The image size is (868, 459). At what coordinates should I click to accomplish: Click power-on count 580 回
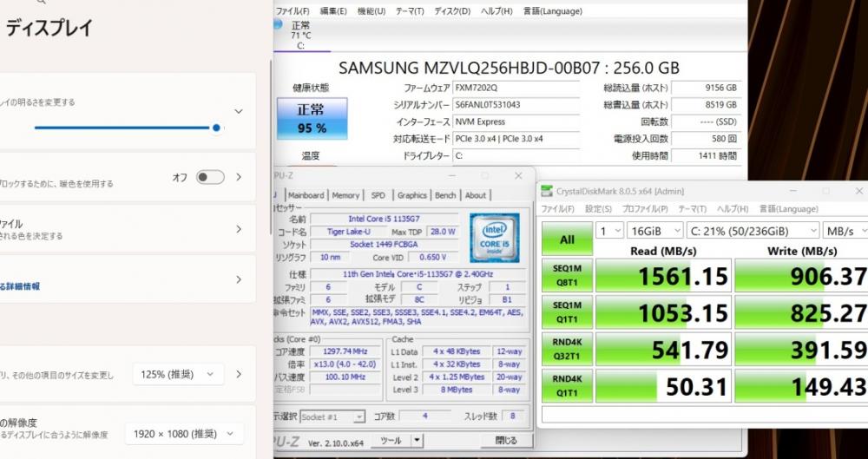706,139
